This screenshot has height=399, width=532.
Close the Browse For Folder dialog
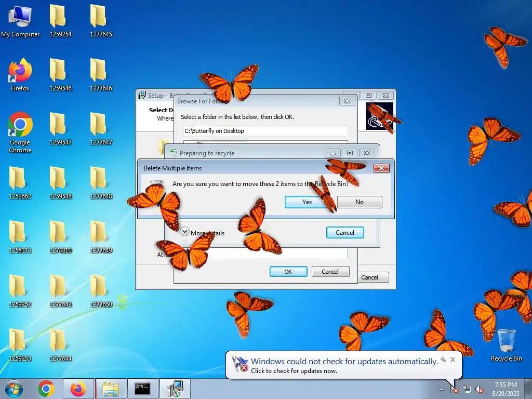pos(347,101)
